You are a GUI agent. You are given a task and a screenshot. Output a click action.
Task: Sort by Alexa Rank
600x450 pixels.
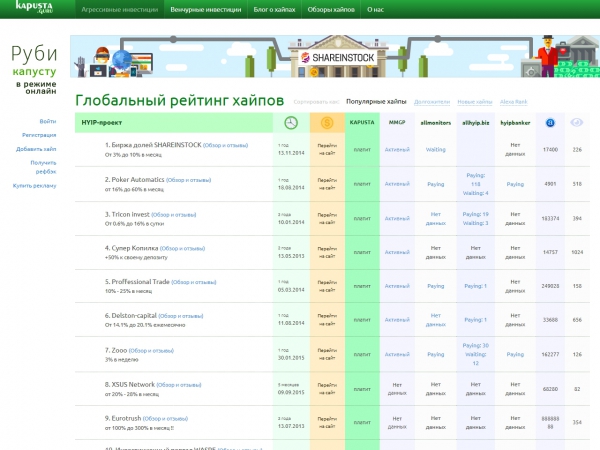click(514, 102)
